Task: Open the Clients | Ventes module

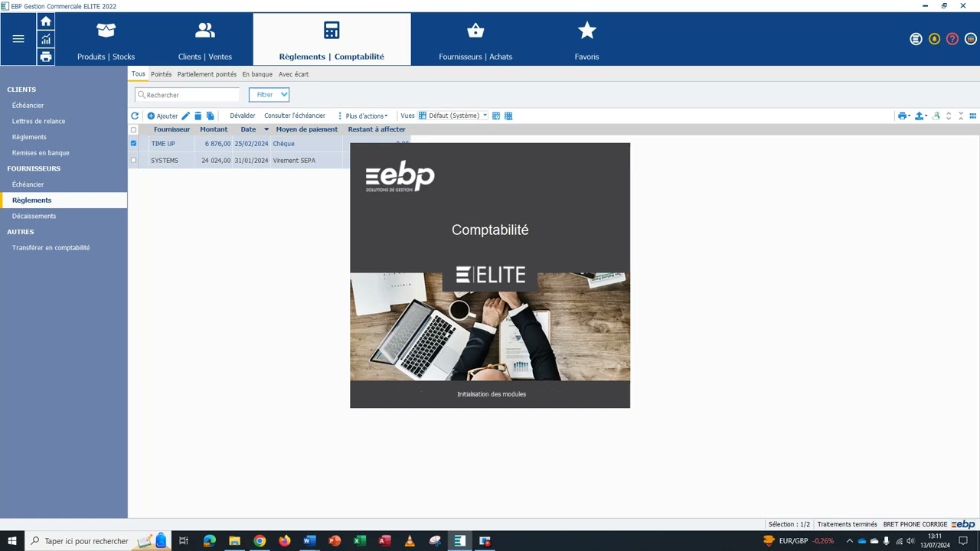Action: tap(204, 40)
